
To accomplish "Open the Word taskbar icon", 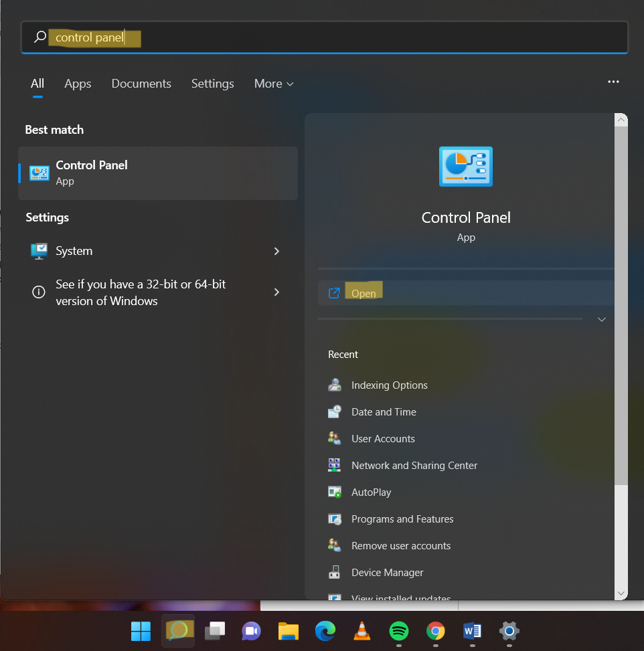I will pos(473,630).
